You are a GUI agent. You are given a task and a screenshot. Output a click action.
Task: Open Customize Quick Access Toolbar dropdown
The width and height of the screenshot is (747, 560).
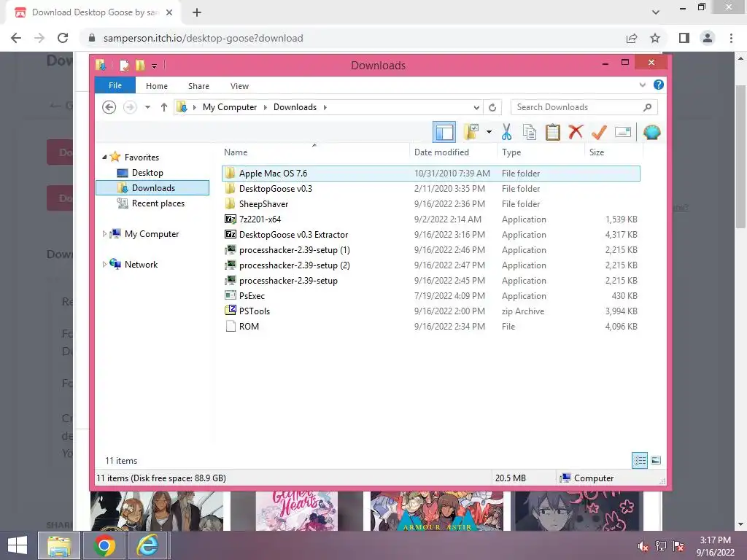[x=155, y=66]
